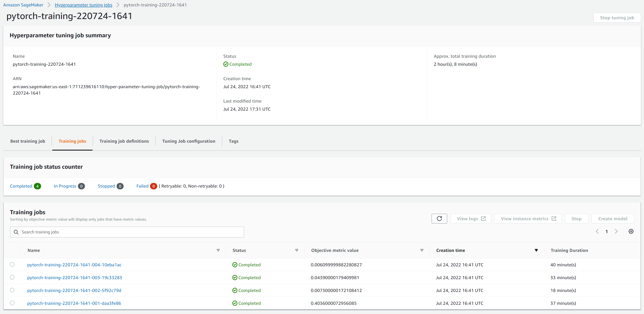Select radio for job 002-5f92c79d
644x314 pixels.
coord(12,290)
